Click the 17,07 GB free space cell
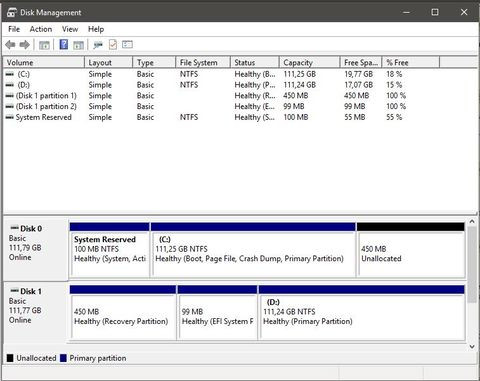The width and height of the screenshot is (480, 381). pos(358,85)
